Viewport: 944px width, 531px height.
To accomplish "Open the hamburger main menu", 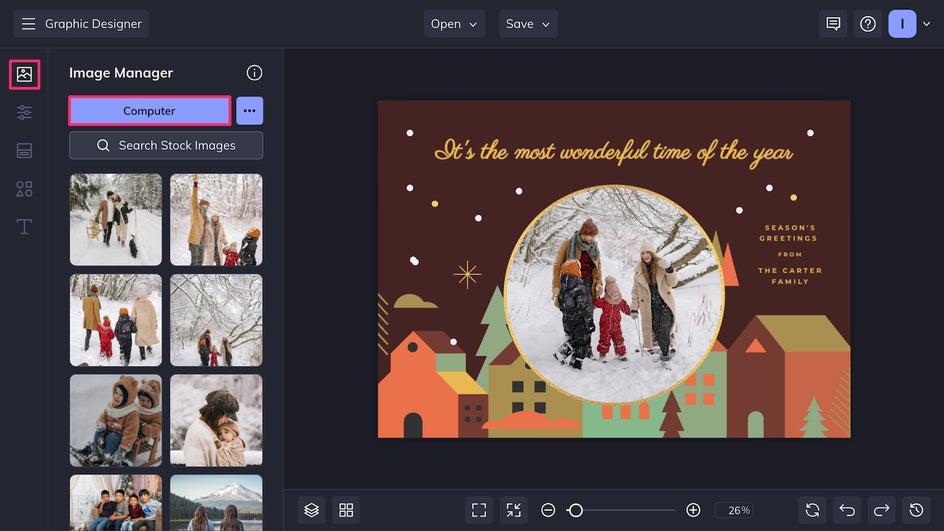I will pos(28,24).
